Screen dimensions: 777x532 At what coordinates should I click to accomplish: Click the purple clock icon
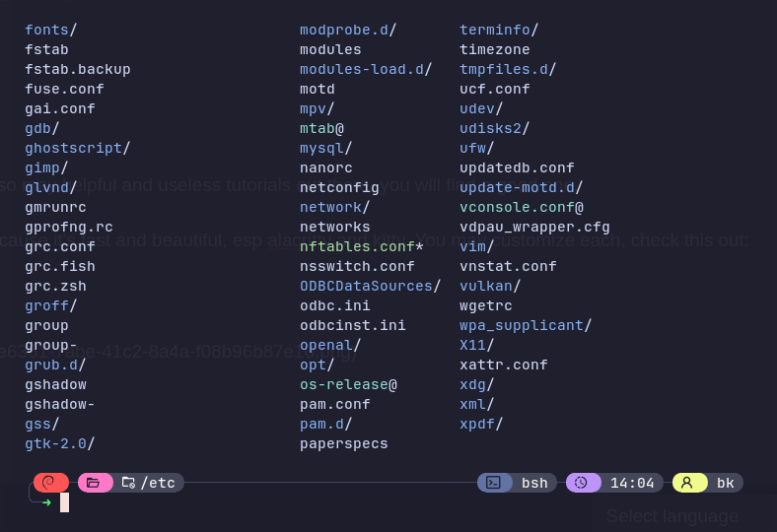[x=581, y=483]
